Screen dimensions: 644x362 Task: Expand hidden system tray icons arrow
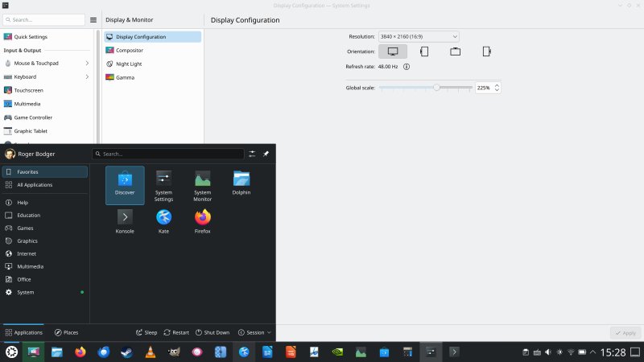click(x=592, y=352)
